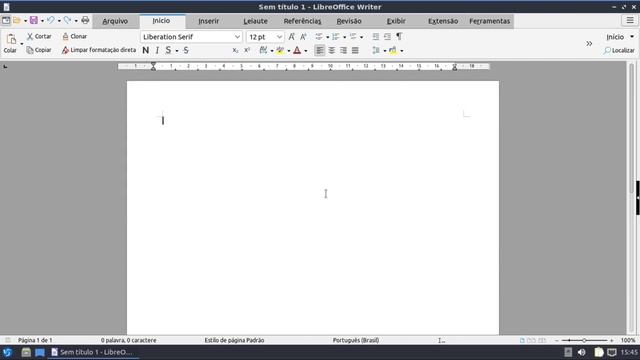The height and width of the screenshot is (360, 640).
Task: Switch to the Referências tab
Action: coord(302,21)
